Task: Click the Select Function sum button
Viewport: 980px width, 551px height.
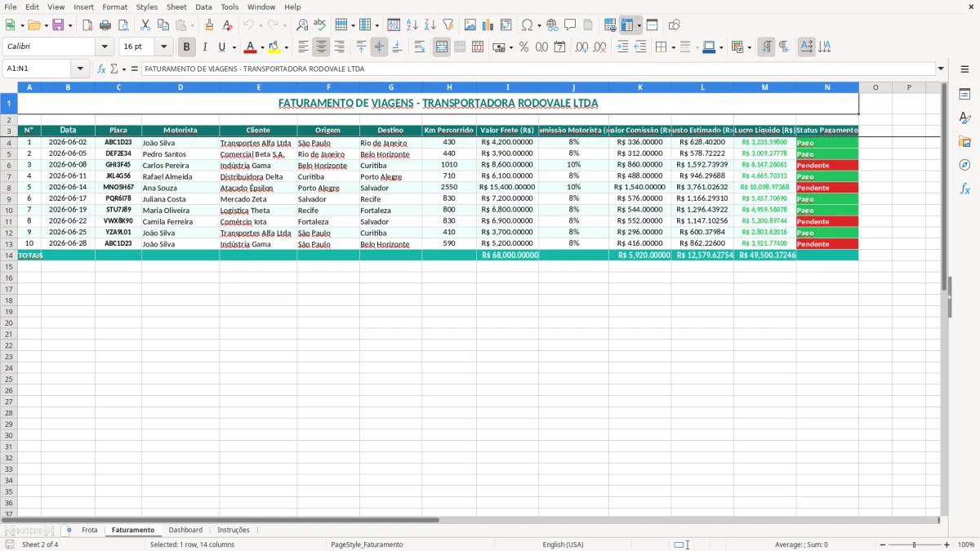Action: (x=114, y=69)
